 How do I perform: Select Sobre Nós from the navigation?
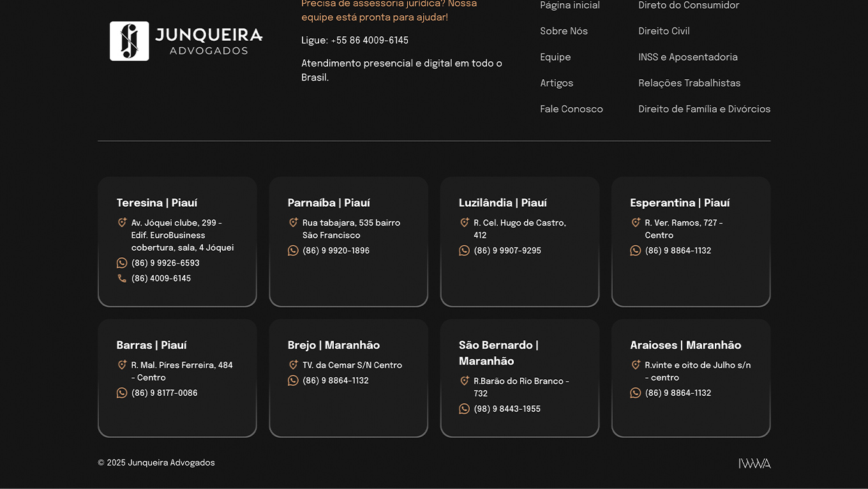564,31
